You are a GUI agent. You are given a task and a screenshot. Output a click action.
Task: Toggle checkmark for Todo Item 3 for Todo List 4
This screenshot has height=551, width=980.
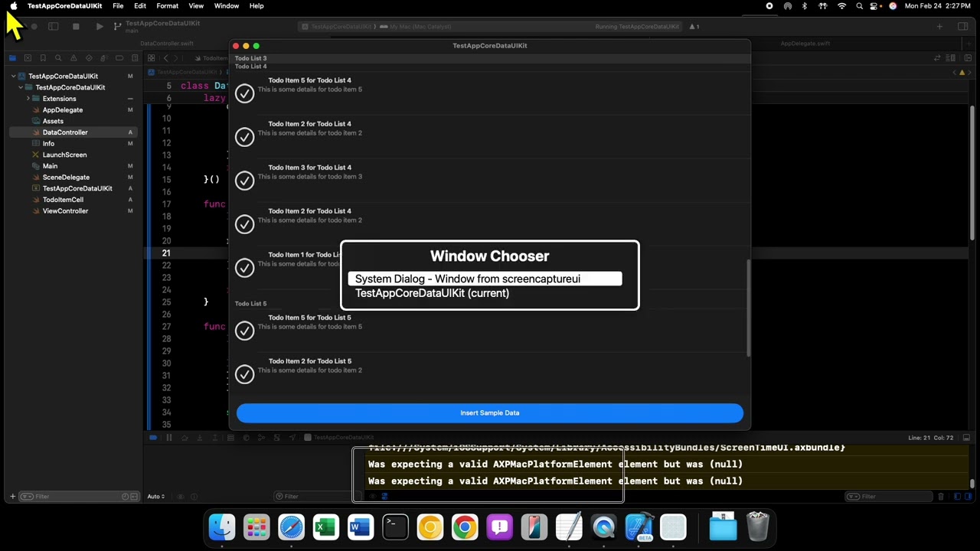[x=244, y=181]
